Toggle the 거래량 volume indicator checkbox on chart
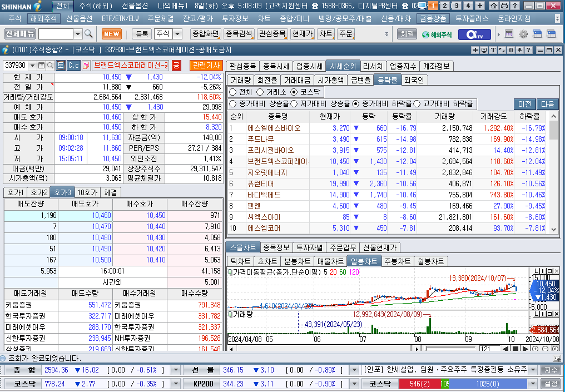 tap(231, 314)
